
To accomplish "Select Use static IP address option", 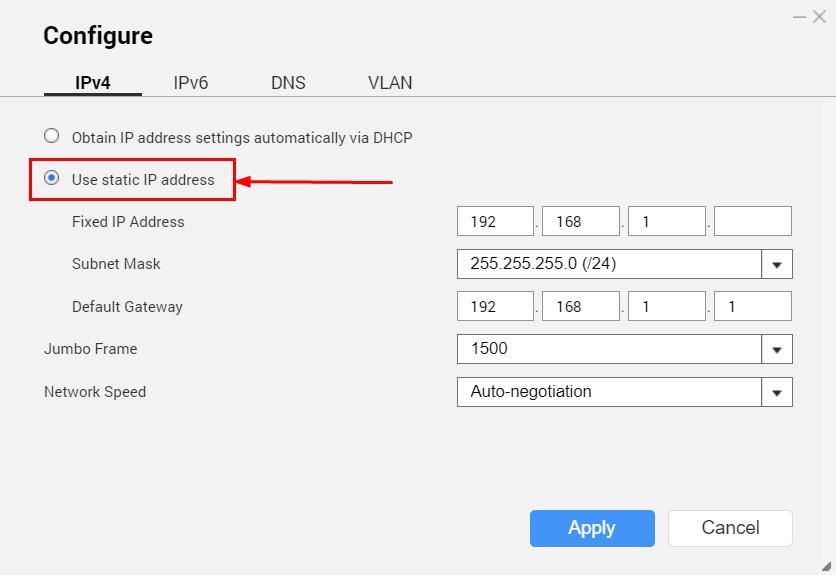I will (x=52, y=179).
